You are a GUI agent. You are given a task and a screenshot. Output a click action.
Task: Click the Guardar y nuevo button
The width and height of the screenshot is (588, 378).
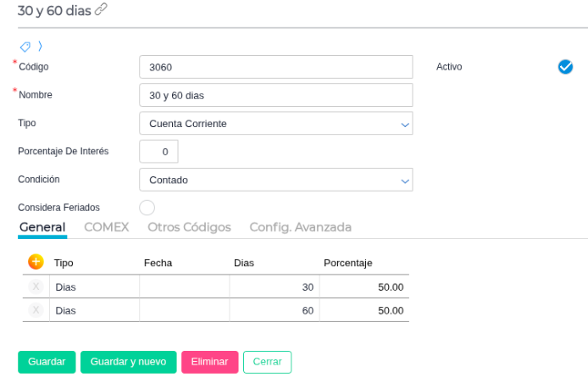128,362
